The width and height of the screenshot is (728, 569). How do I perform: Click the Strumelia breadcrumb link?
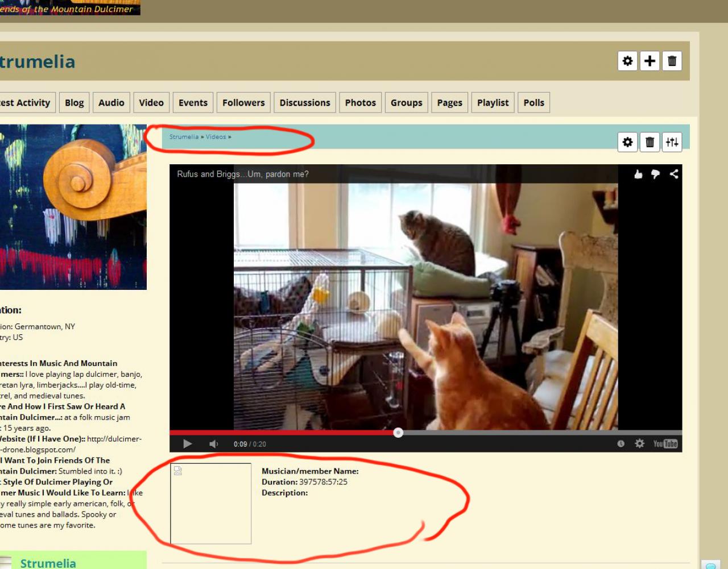[184, 137]
